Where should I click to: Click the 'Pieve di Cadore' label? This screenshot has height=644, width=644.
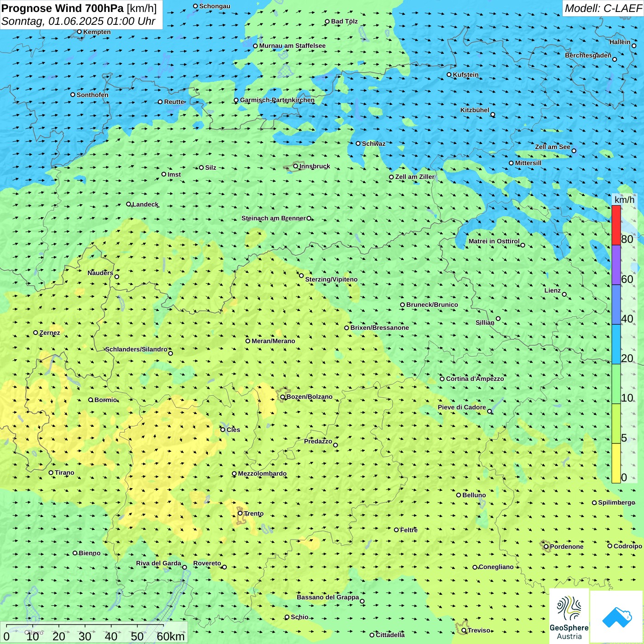point(462,407)
